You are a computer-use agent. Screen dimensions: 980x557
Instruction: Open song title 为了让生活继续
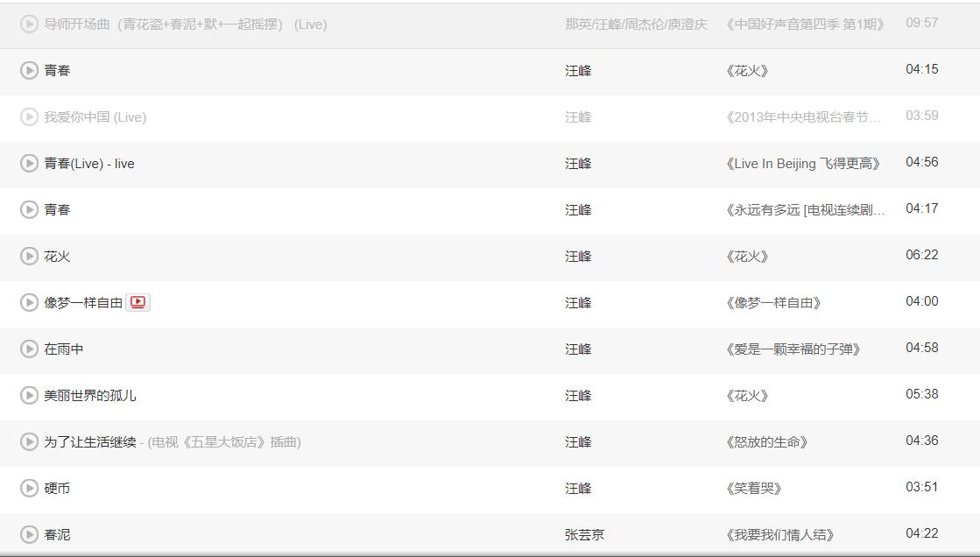90,442
